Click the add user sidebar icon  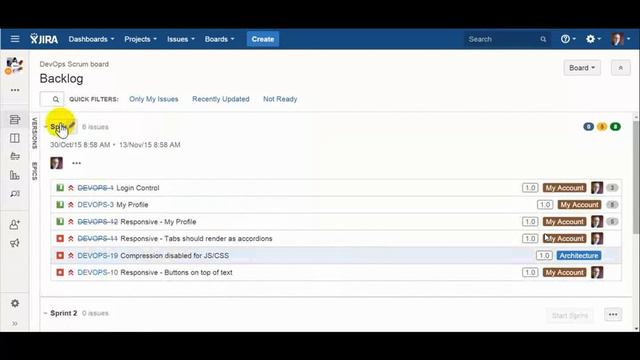click(15, 224)
